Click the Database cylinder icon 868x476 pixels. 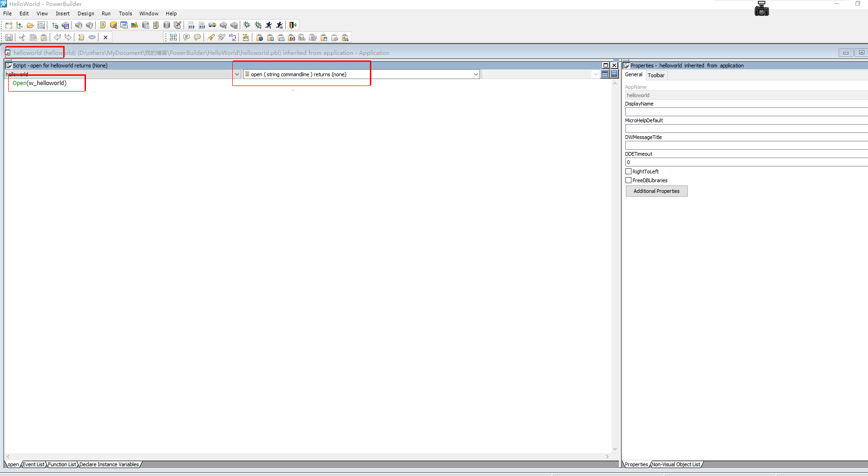coord(167,25)
